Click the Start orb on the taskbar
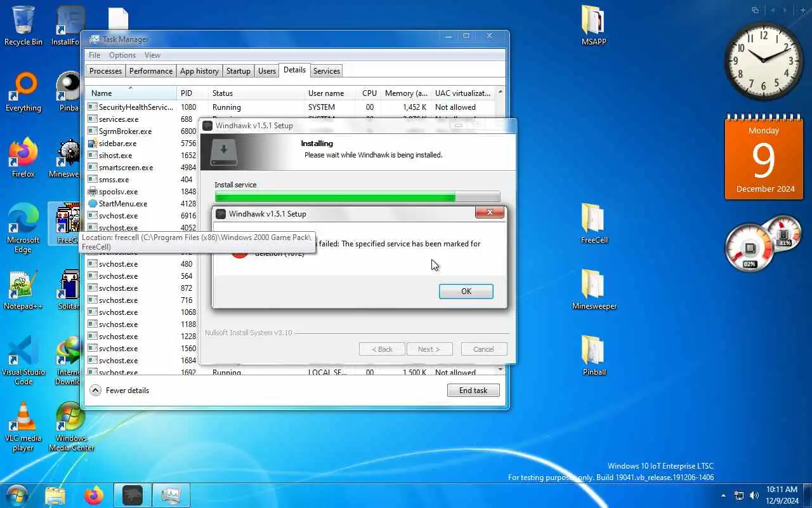 click(17, 495)
